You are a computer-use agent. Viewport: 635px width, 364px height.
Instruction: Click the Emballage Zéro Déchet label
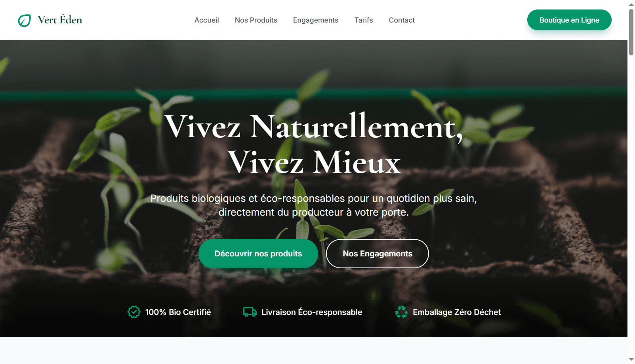pyautogui.click(x=457, y=312)
